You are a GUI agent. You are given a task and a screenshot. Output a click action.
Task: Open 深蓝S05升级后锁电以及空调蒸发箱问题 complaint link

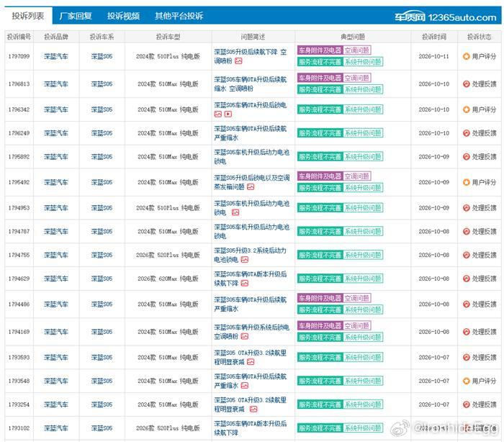(252, 182)
